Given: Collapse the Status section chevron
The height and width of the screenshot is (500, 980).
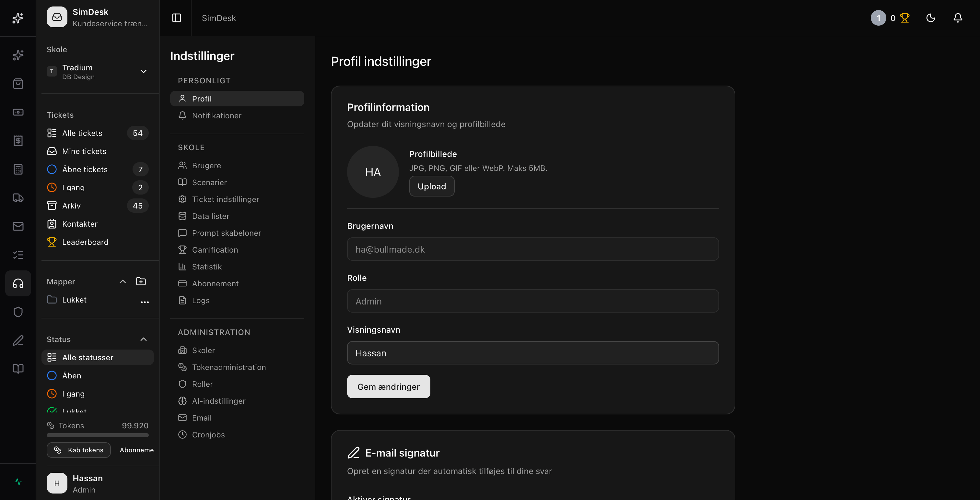Looking at the screenshot, I should [x=144, y=339].
